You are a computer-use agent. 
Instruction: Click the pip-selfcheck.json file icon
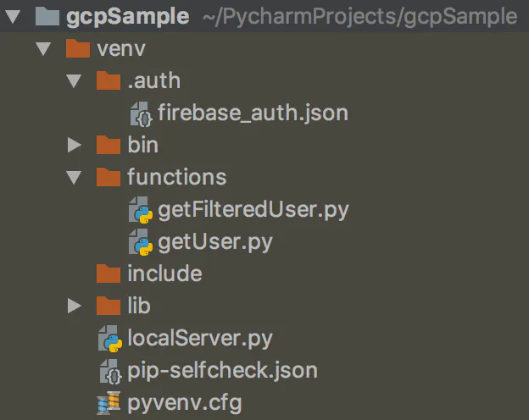[111, 372]
